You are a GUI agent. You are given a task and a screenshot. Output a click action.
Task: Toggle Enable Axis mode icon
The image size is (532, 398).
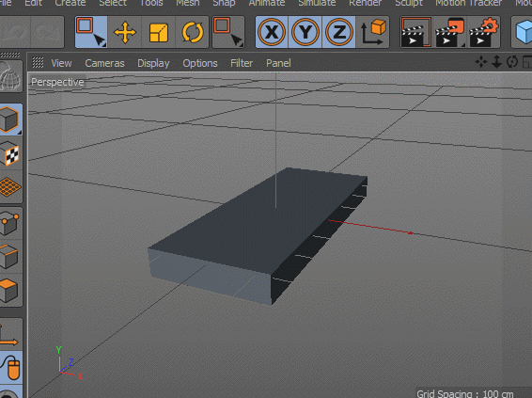10,334
